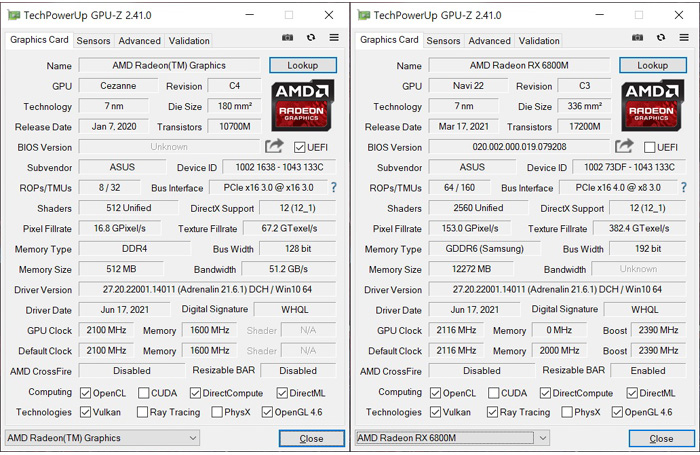Click the BIOS Version field 020.002.000.019.079208
The image size is (700, 455).
[x=519, y=146]
